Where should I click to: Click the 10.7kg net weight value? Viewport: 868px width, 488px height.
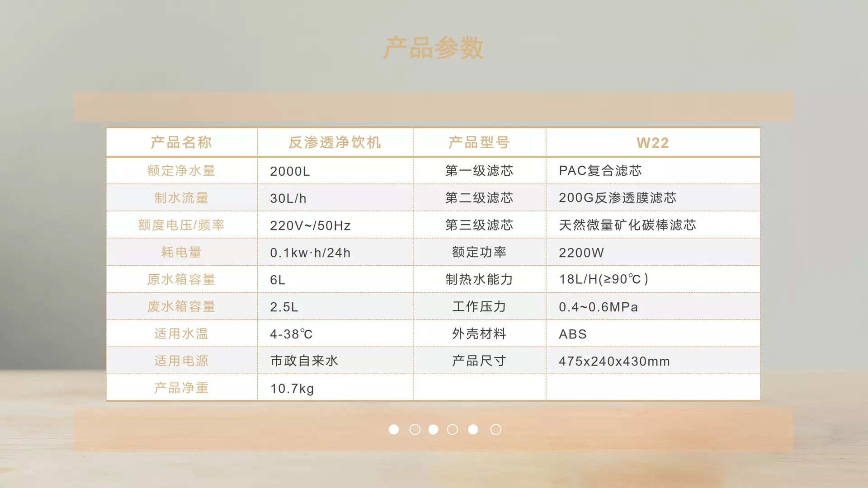pos(292,389)
